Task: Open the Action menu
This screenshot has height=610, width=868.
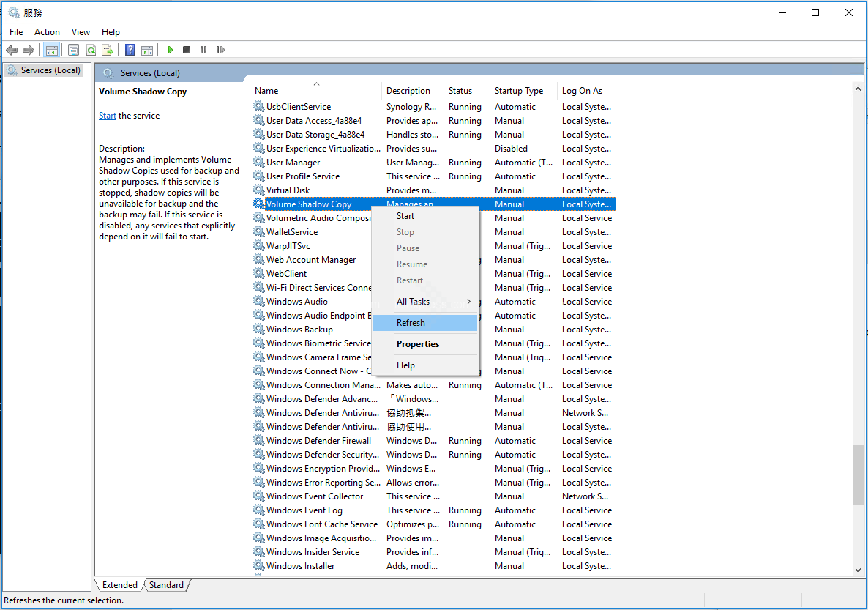Action: 47,32
